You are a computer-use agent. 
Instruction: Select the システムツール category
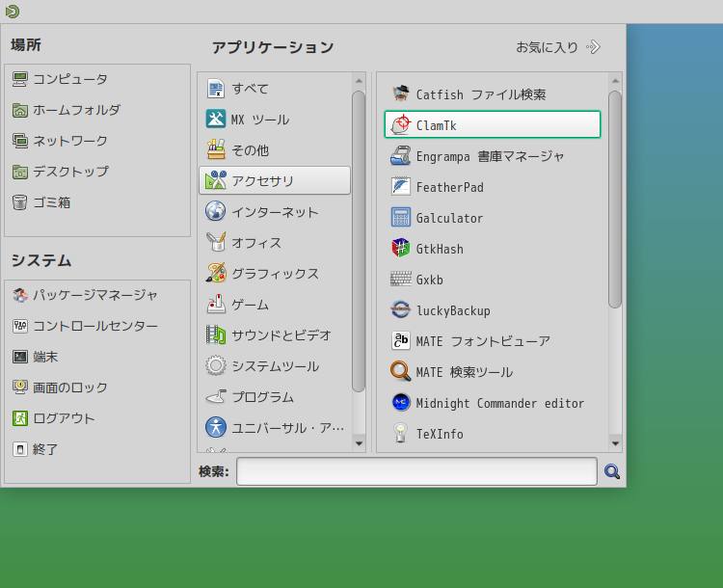pos(275,366)
